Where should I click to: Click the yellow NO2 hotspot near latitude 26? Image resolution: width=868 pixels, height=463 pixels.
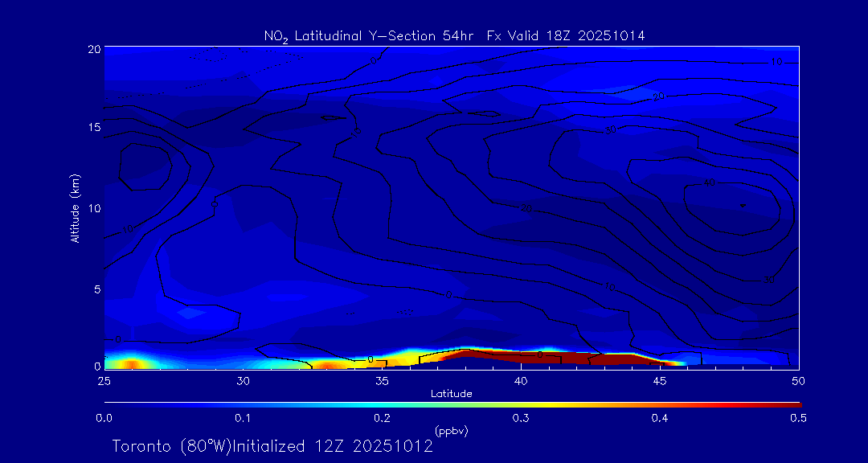[x=133, y=363]
